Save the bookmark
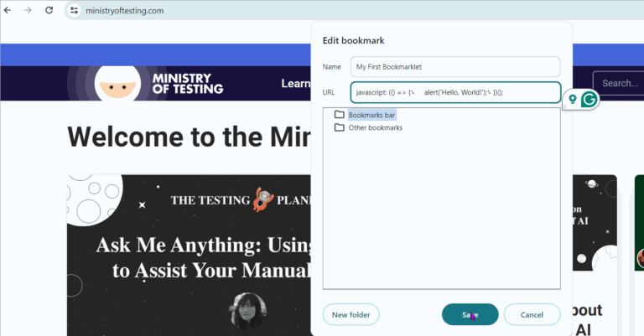The width and height of the screenshot is (644, 336). point(470,315)
